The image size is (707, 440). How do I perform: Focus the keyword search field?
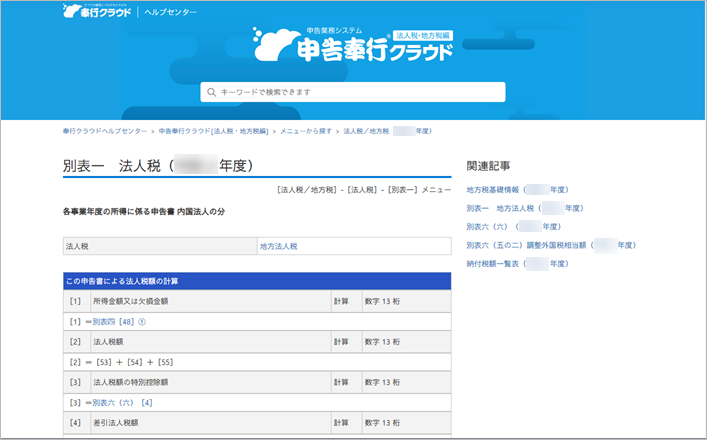[x=353, y=92]
